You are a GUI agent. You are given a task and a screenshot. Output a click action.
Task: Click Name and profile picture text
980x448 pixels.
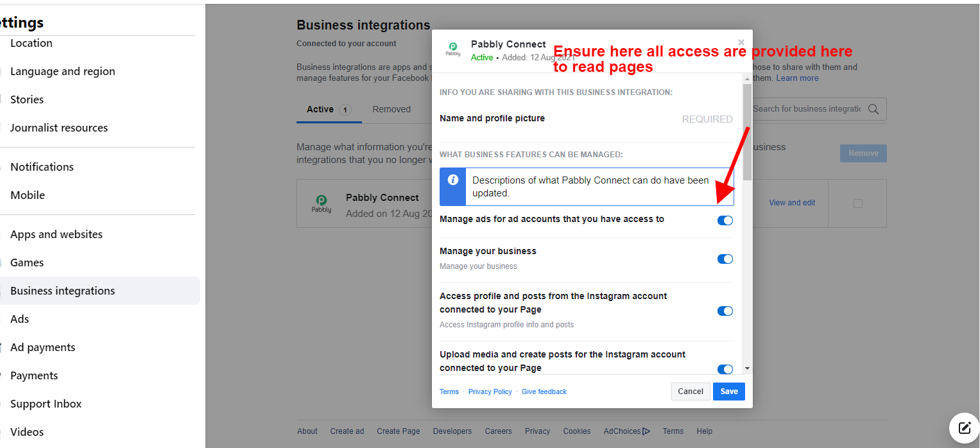coord(492,118)
